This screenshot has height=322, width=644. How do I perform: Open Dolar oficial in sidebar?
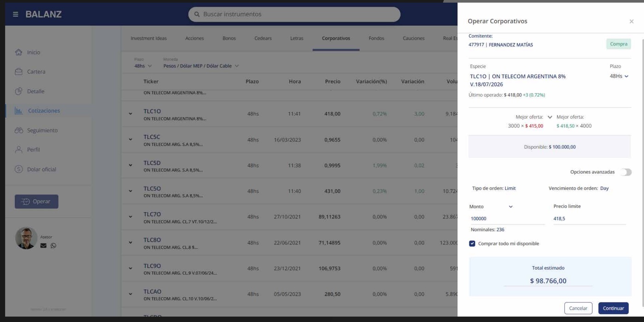tap(41, 169)
